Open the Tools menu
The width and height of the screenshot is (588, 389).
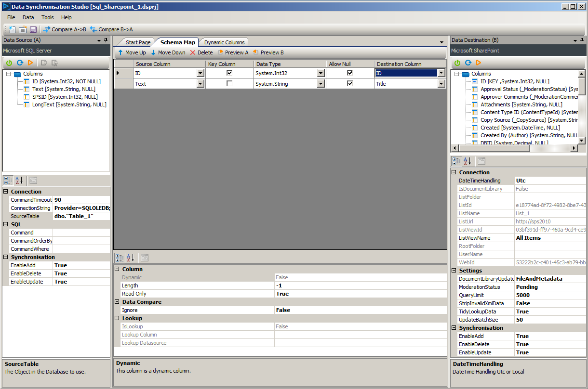click(48, 17)
